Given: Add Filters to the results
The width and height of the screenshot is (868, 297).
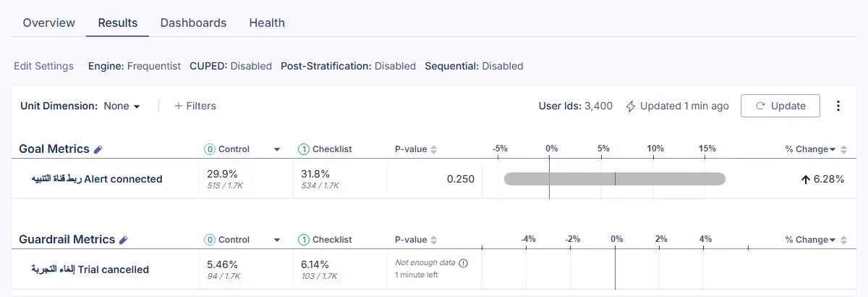Looking at the screenshot, I should point(195,106).
